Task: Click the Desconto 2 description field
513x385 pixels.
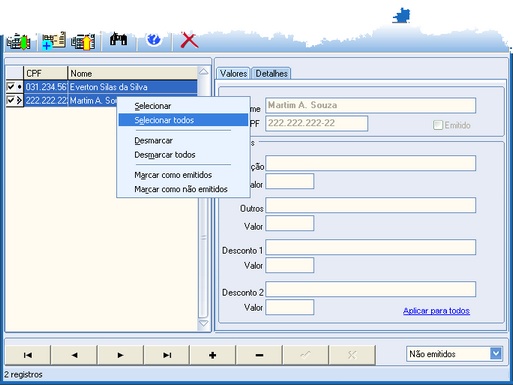Action: [x=370, y=289]
